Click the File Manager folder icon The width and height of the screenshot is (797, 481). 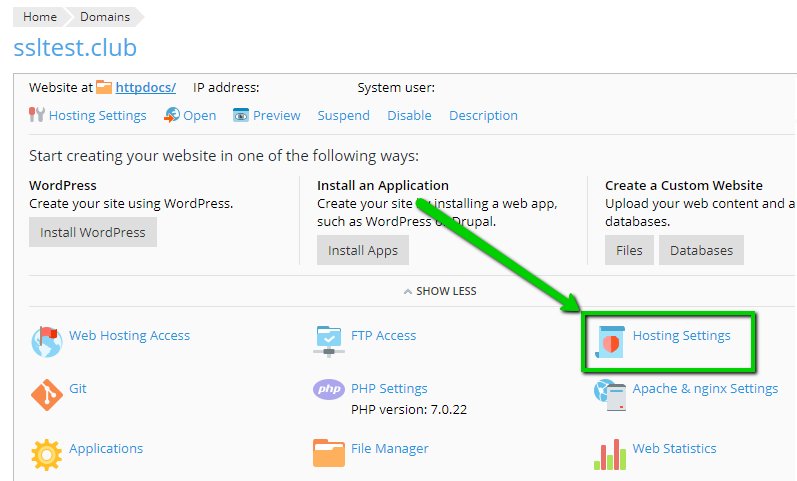[329, 453]
